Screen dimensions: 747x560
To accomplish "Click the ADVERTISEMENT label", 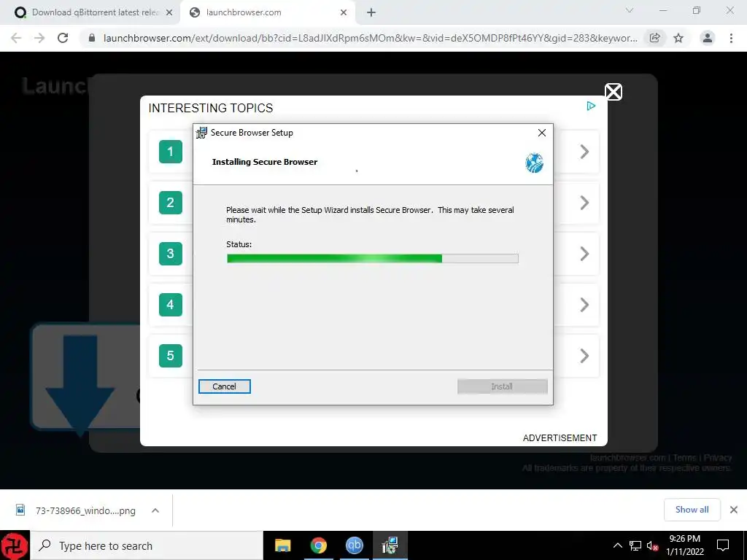I will (560, 437).
